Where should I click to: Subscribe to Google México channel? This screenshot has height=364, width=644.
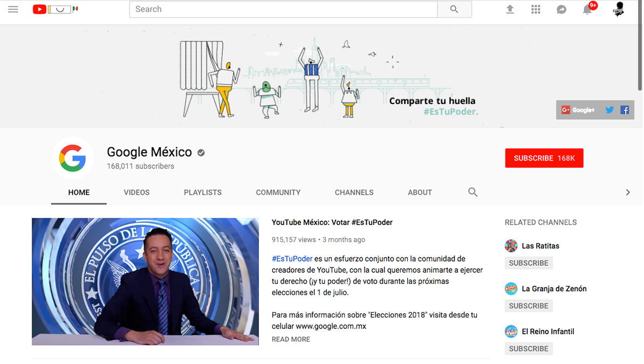[544, 158]
